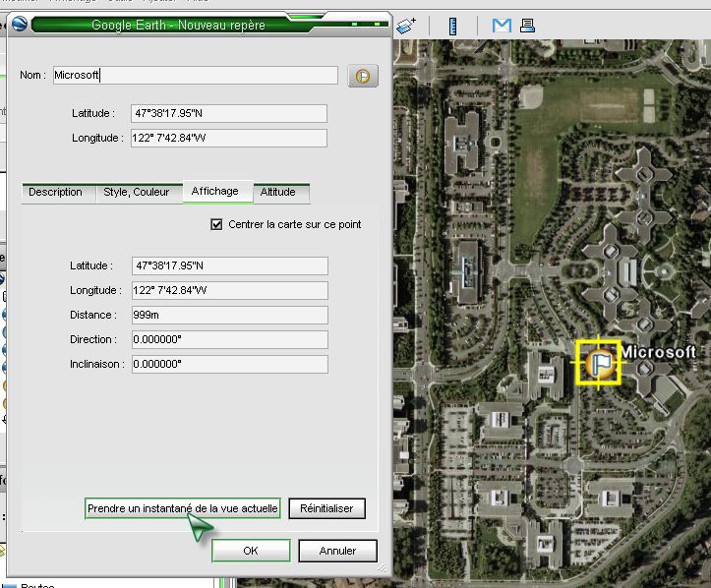Viewport: 711px width, 588px height.
Task: Click the placemark icon chooser button
Action: (363, 76)
